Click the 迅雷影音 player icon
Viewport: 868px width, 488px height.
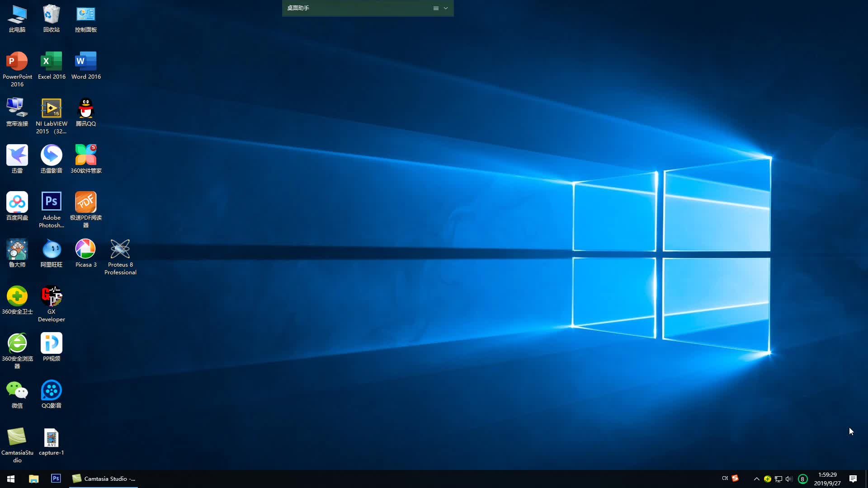click(52, 160)
